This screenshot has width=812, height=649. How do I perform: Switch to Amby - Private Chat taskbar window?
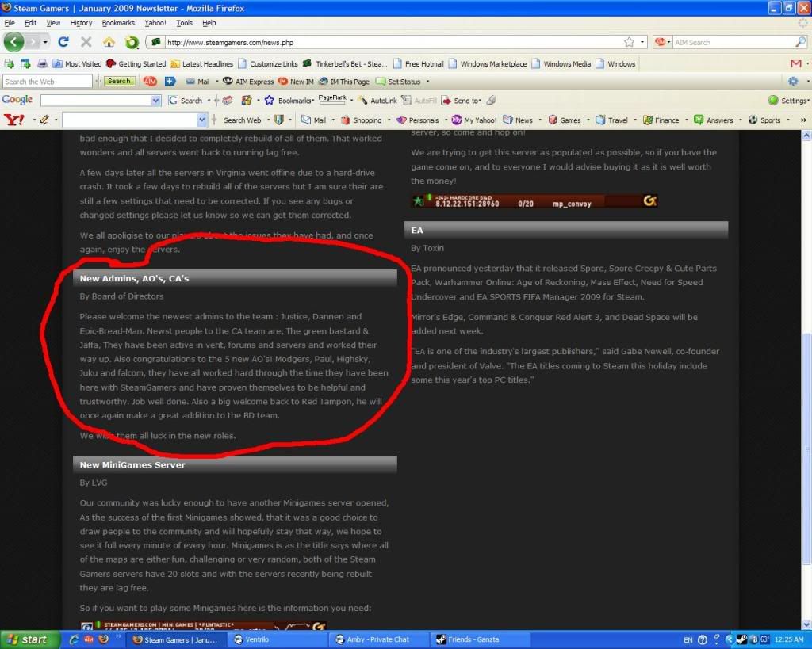pyautogui.click(x=378, y=639)
